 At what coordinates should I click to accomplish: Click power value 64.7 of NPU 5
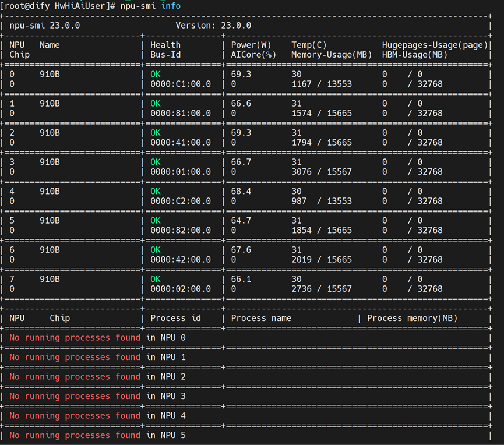241,220
